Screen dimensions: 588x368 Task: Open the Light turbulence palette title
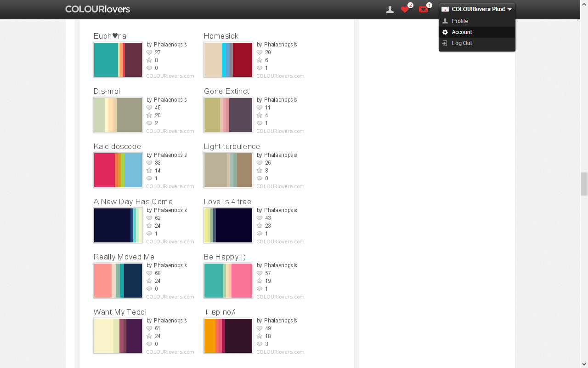[232, 146]
